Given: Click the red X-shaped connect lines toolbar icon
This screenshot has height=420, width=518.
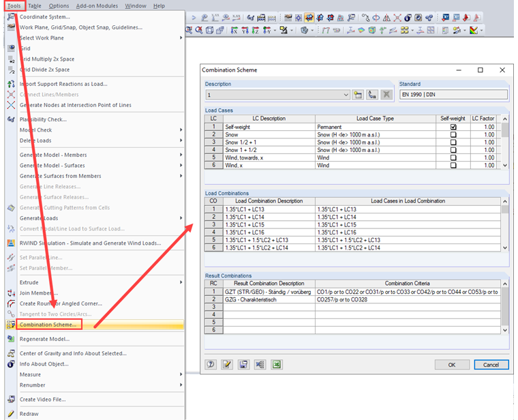Looking at the screenshot, I should click(x=397, y=18).
